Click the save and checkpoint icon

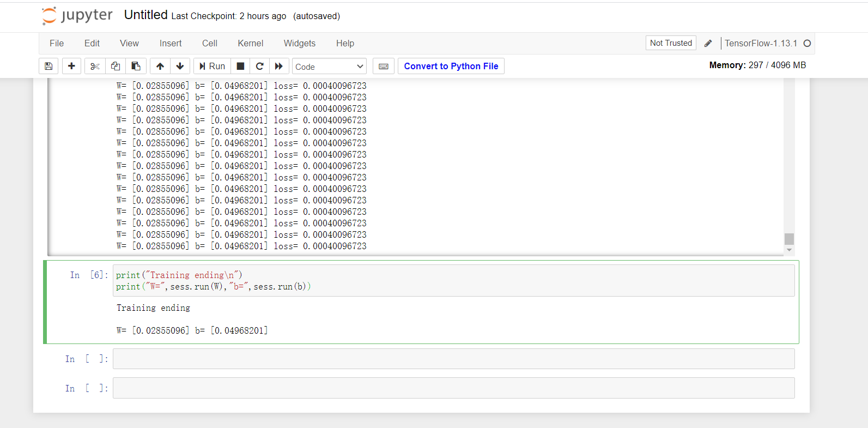[48, 66]
